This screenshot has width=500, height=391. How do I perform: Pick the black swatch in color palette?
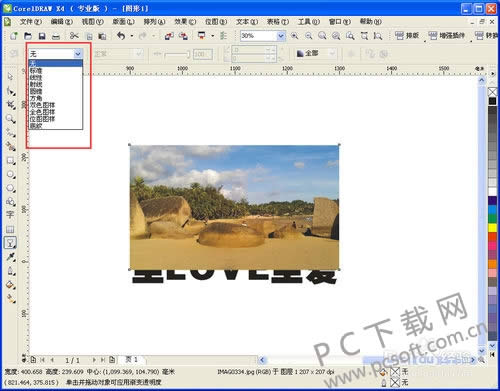(x=493, y=101)
